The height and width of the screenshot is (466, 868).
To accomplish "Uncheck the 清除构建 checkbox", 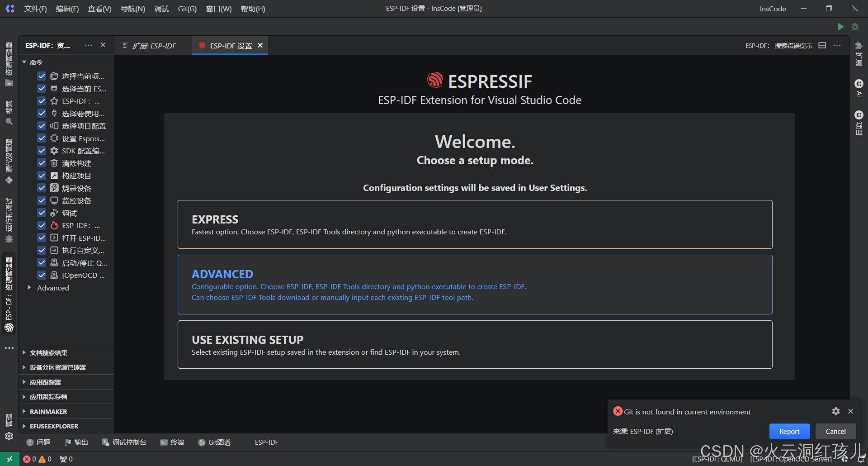I will pyautogui.click(x=42, y=163).
